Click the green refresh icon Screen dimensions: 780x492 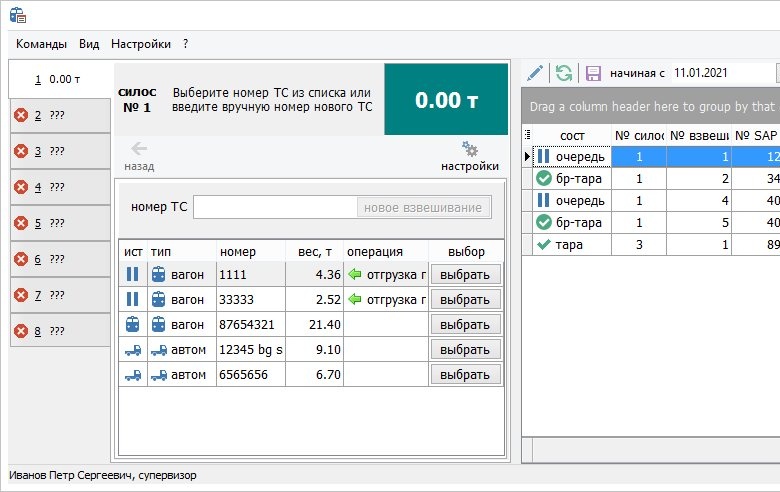point(564,73)
